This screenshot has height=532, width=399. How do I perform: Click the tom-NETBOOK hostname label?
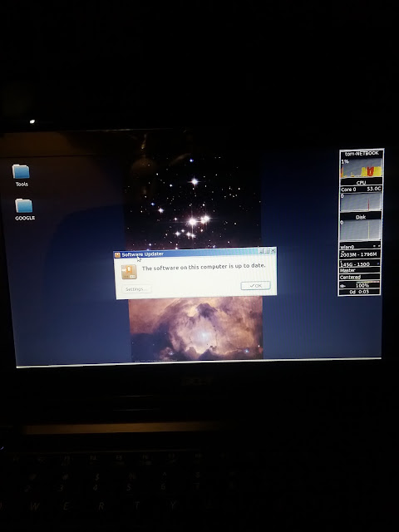click(362, 153)
